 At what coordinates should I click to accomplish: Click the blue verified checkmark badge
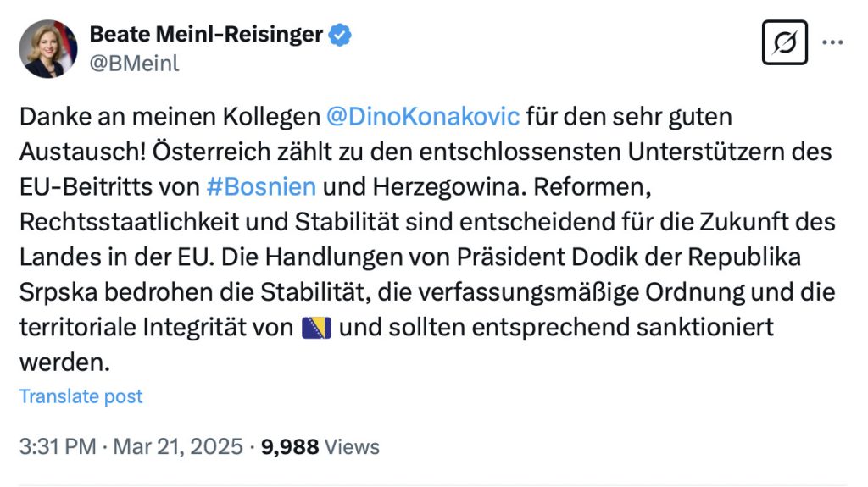coord(341,34)
